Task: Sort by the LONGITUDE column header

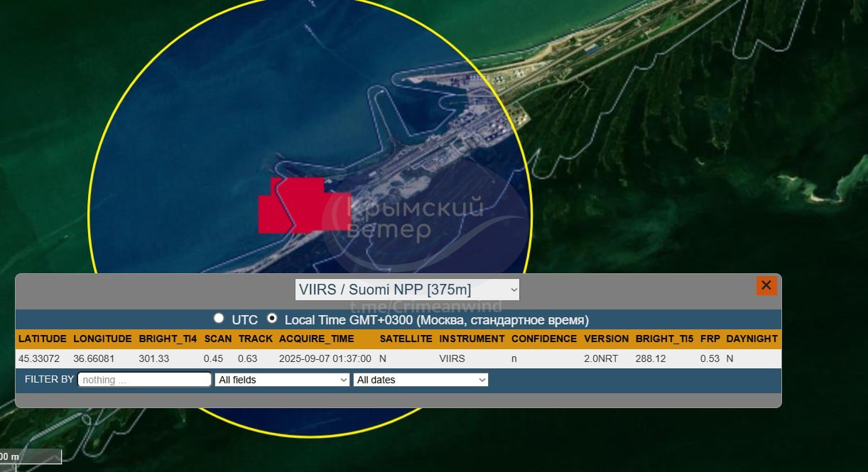Action: 102,339
